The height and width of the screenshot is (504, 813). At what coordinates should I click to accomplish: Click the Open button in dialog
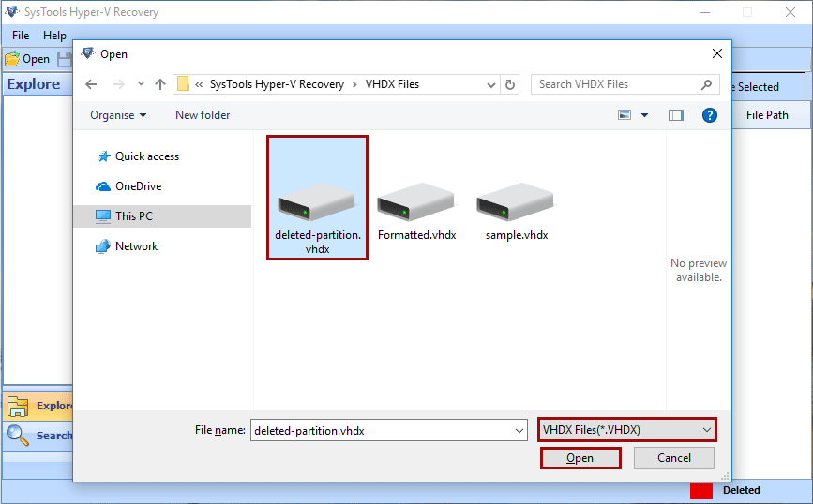coord(580,458)
